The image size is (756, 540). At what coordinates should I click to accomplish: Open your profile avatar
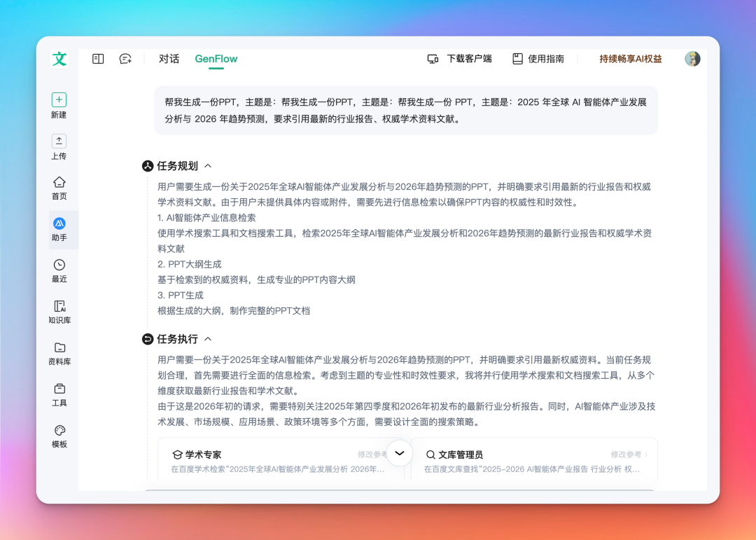tap(692, 59)
